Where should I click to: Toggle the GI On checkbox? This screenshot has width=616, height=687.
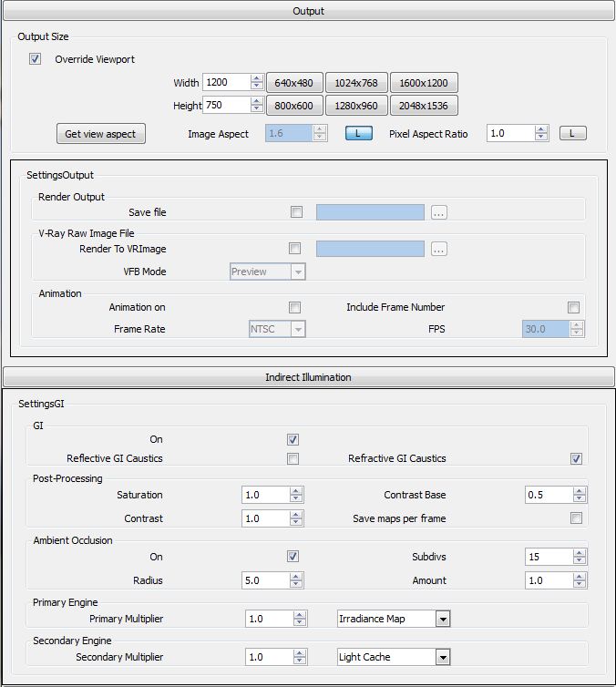293,439
